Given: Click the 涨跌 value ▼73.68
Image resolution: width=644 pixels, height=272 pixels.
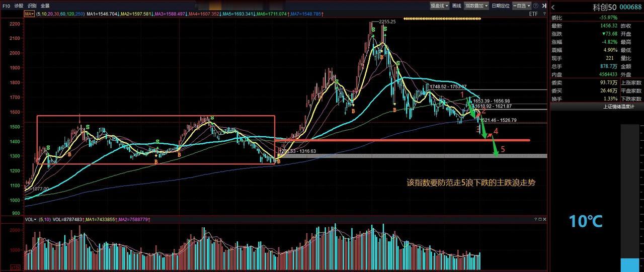Looking at the screenshot, I should 610,34.
